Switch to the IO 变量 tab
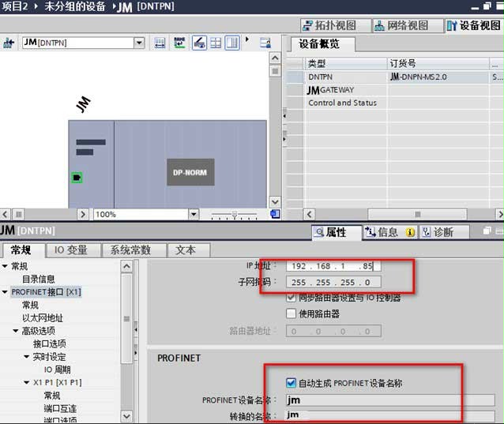The image size is (504, 424). 70,250
